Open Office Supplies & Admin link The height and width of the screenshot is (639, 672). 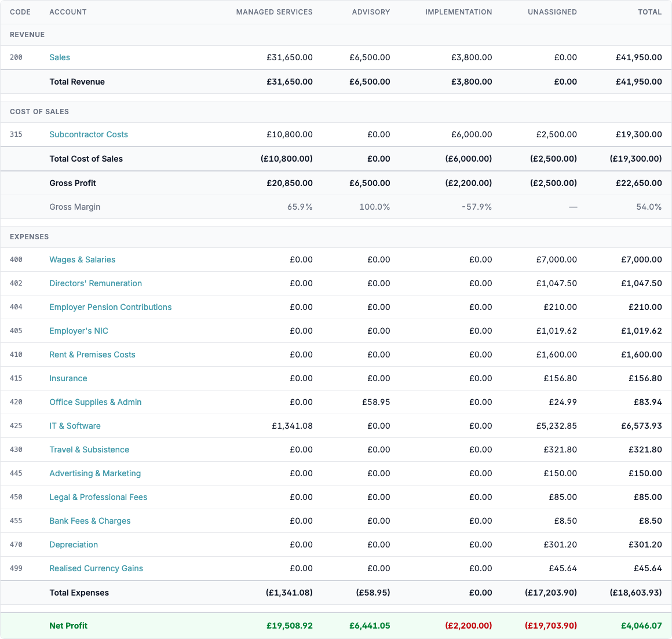click(95, 402)
